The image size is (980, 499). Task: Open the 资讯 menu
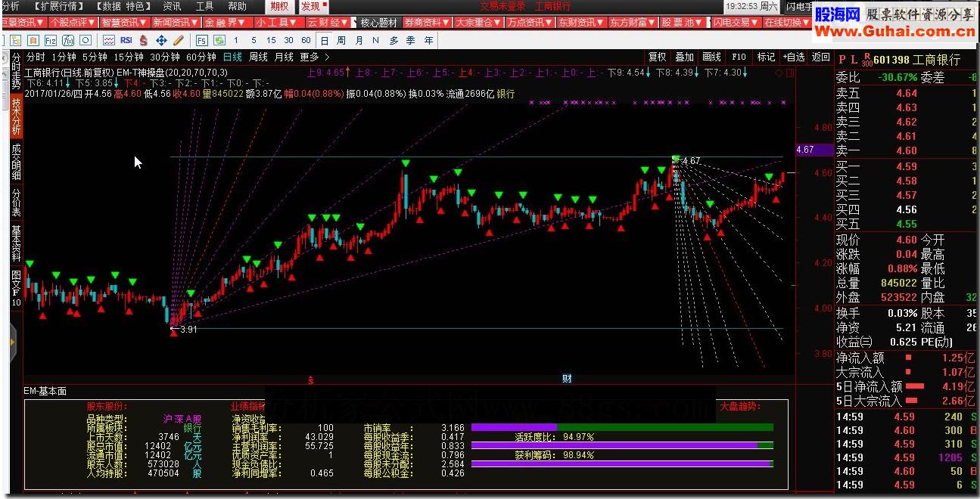point(172,6)
